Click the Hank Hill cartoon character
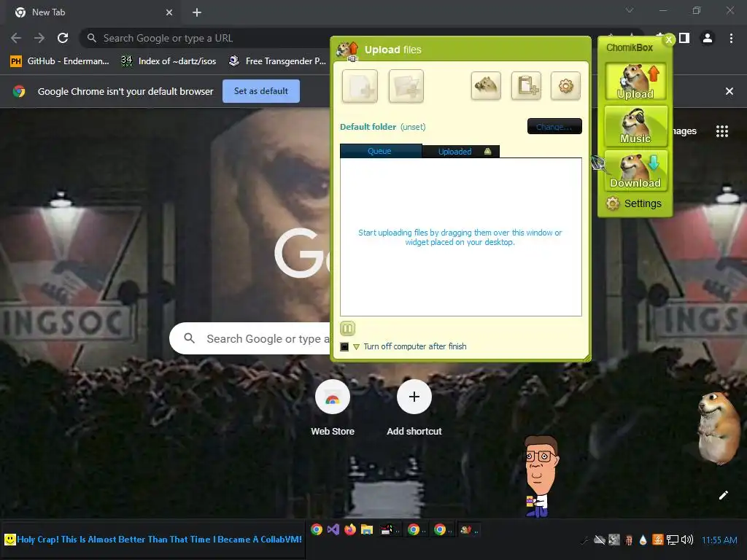This screenshot has height=560, width=747. click(x=541, y=476)
